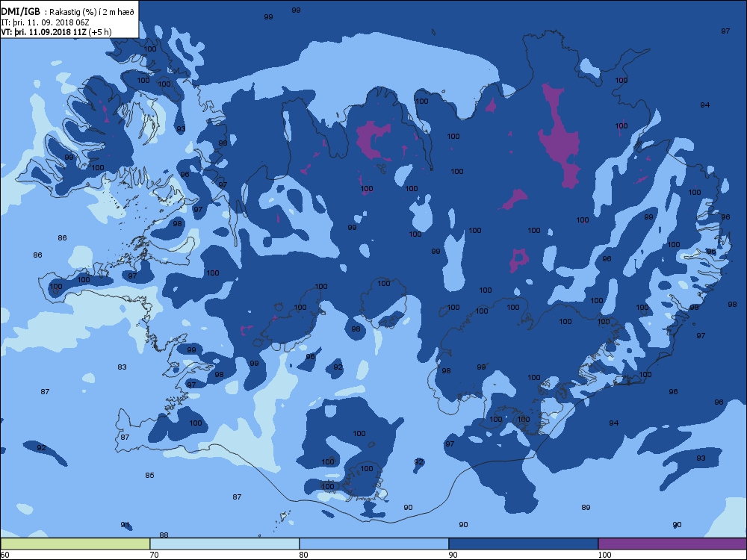
Task: Click the humidity value 89 on the map
Action: [586, 507]
